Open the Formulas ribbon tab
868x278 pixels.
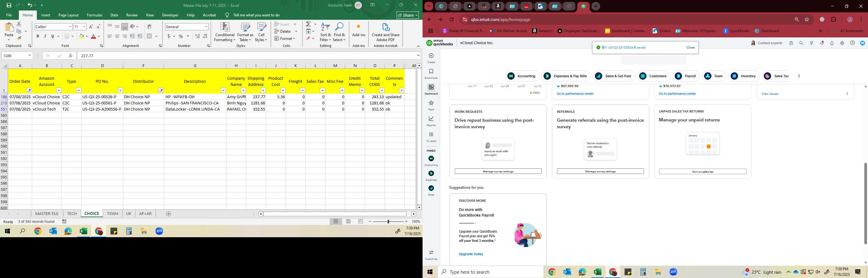[x=94, y=15]
